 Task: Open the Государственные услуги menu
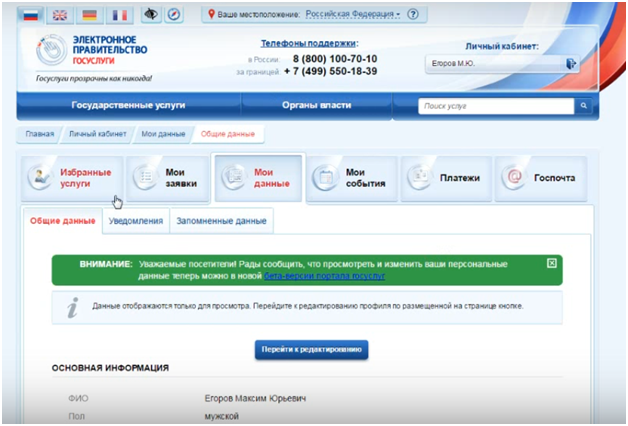[128, 105]
